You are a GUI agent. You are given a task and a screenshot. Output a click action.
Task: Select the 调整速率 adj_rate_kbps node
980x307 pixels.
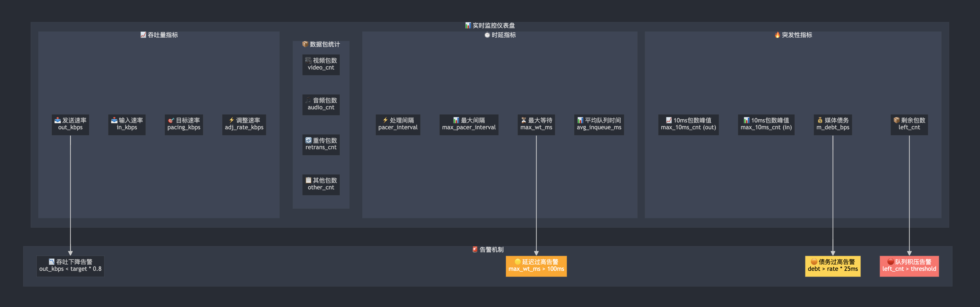pyautogui.click(x=244, y=124)
